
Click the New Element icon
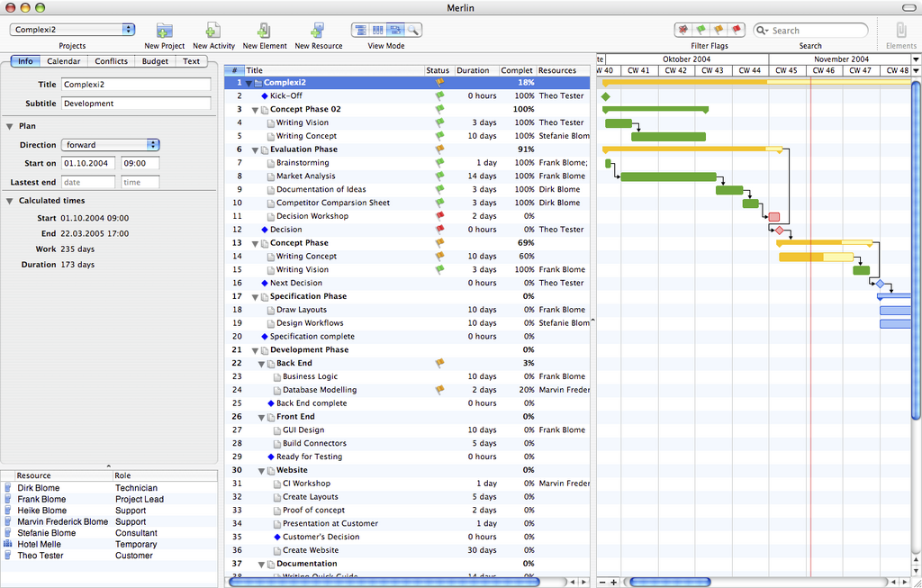pos(264,31)
